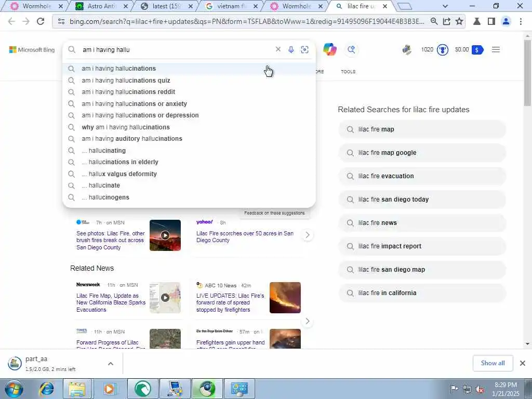Viewport: 532px width, 399px height.
Task: Click the page vertical scrollbar thumb
Action: (x=527, y=73)
